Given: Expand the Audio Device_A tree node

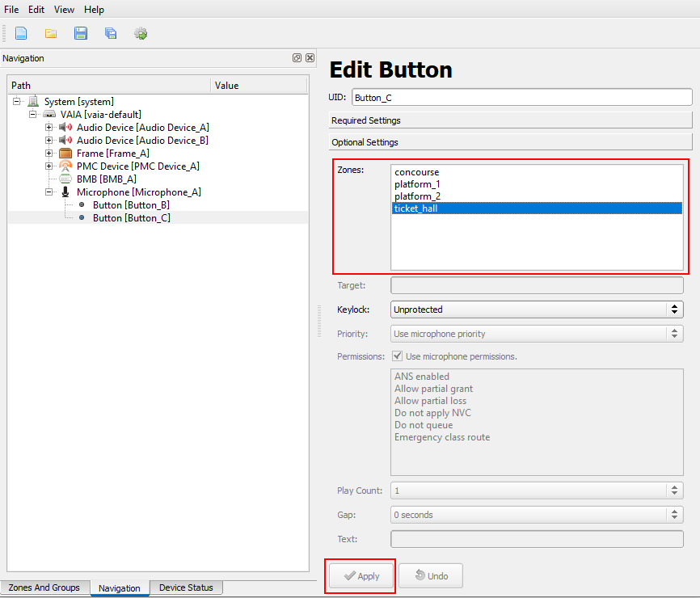Looking at the screenshot, I should click(49, 128).
